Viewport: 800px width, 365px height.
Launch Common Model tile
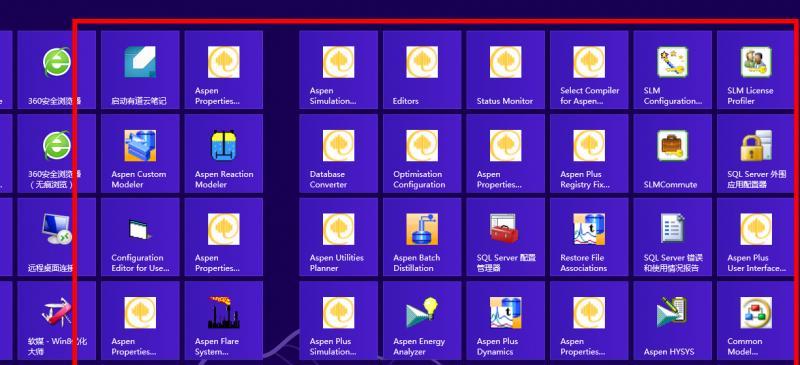click(x=756, y=321)
